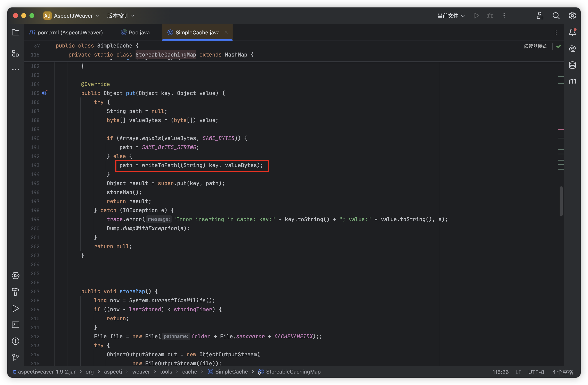Screen dimensions: 588x385
Task: Click aspectjweaver-1.9.2.jar breadcrumb
Action: click(x=44, y=372)
